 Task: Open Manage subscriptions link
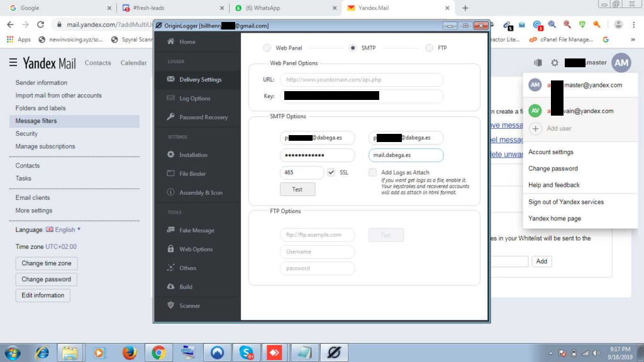[x=45, y=146]
